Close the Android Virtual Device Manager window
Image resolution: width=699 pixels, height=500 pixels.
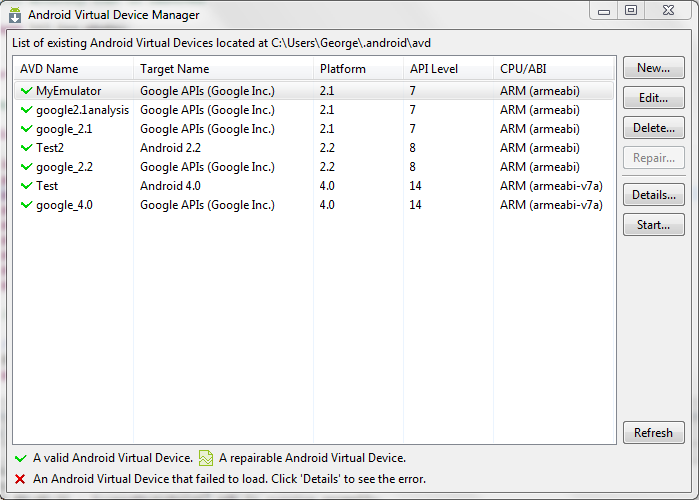(x=668, y=10)
